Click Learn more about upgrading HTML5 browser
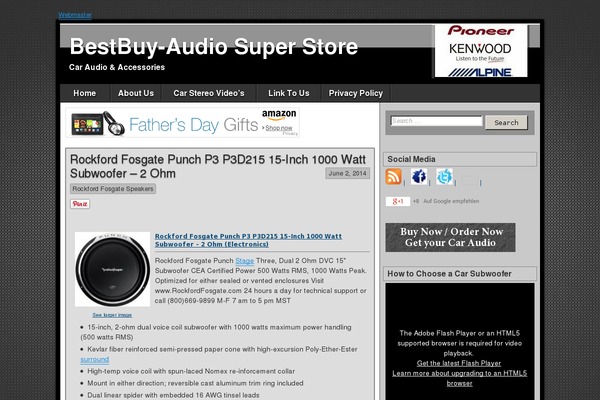Image resolution: width=600 pixels, height=400 pixels. [460, 378]
